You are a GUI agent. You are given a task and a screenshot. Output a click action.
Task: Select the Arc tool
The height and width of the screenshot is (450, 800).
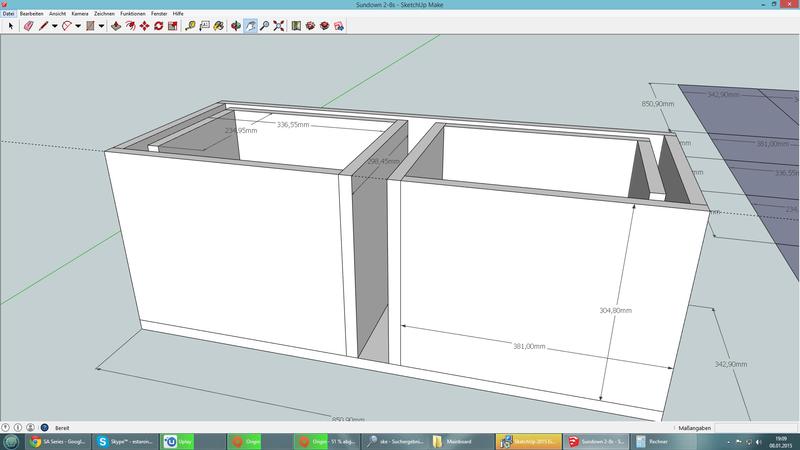point(66,26)
